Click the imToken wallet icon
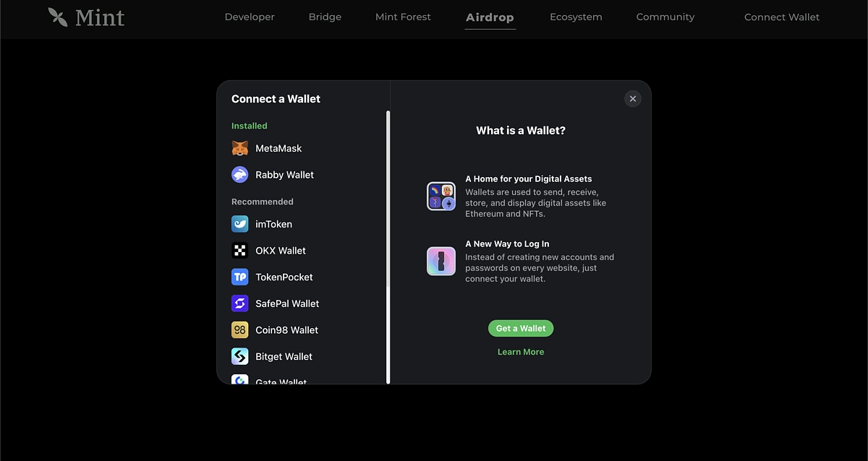868x461 pixels. click(240, 224)
